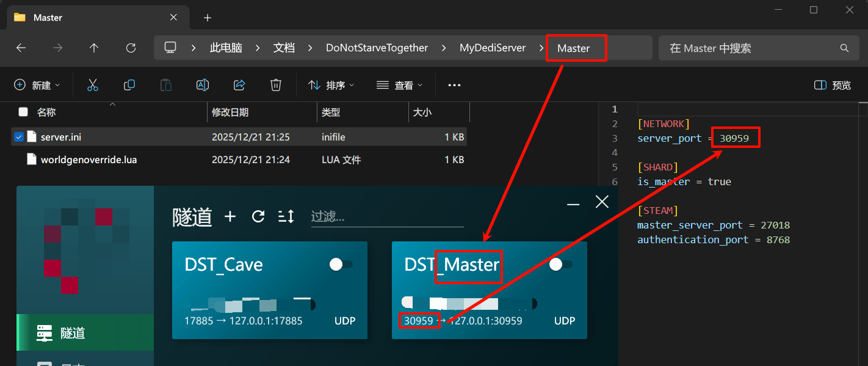The image size is (868, 366).
Task: Click MyDediServer in the address path
Action: (492, 48)
